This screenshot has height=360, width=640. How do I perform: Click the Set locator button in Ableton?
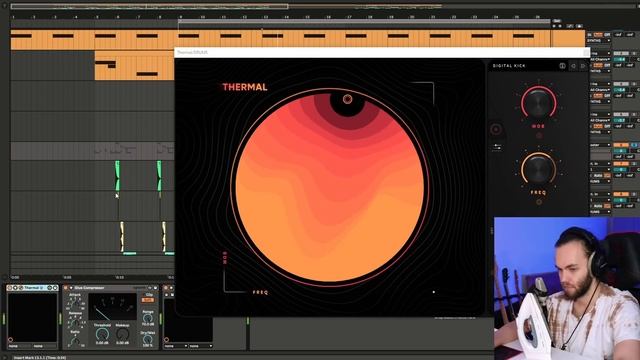point(557,20)
